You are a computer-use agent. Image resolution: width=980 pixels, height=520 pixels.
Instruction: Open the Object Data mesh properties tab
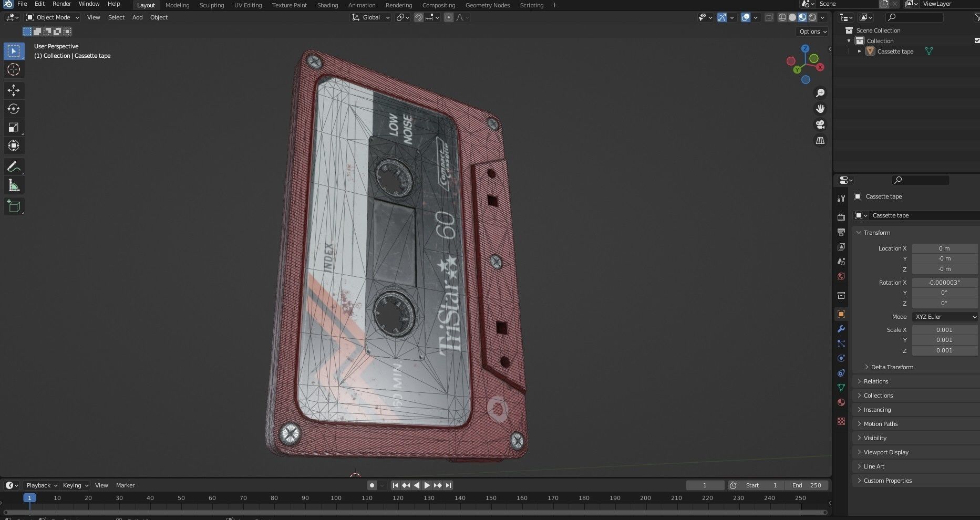(x=841, y=388)
